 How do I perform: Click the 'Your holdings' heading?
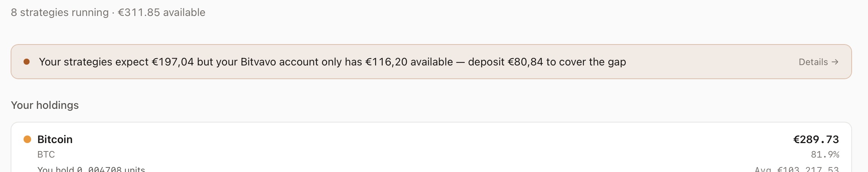tap(45, 105)
